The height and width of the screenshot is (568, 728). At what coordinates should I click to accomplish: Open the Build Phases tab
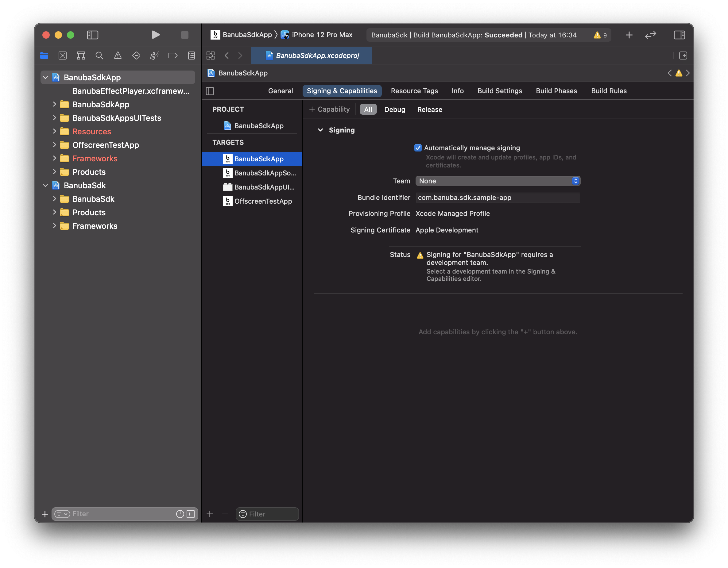pos(556,91)
